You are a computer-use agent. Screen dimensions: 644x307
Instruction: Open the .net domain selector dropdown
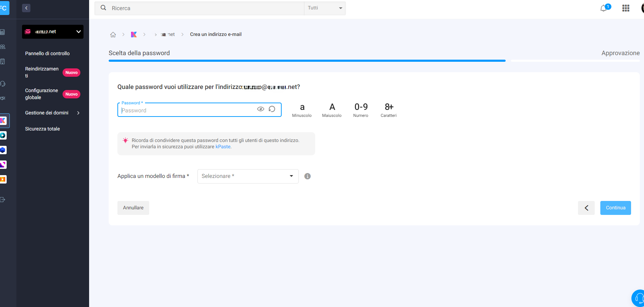click(x=53, y=32)
